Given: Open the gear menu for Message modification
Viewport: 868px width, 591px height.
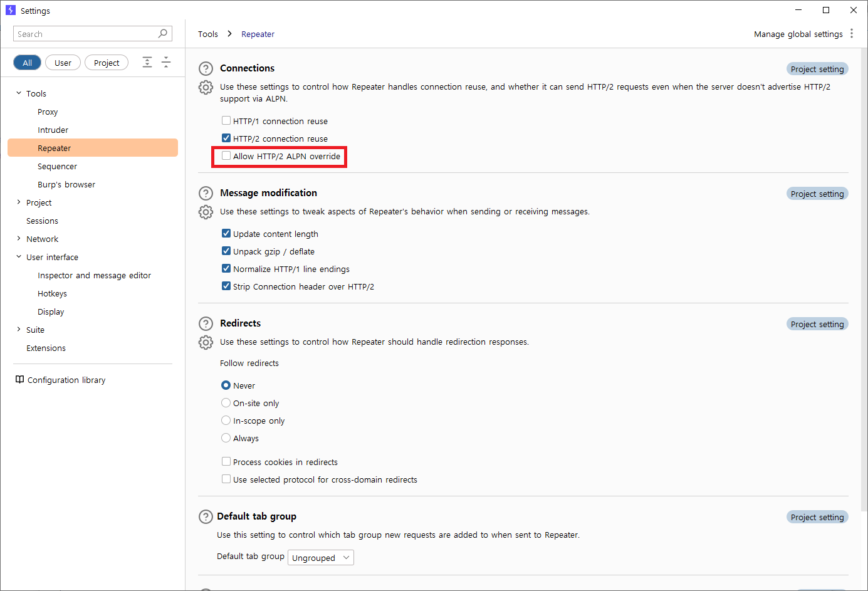Looking at the screenshot, I should pos(206,212).
